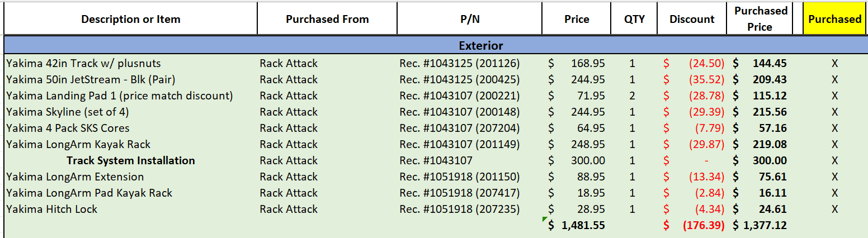
Task: Select the total discount cell (176.39)
Action: coord(692,226)
